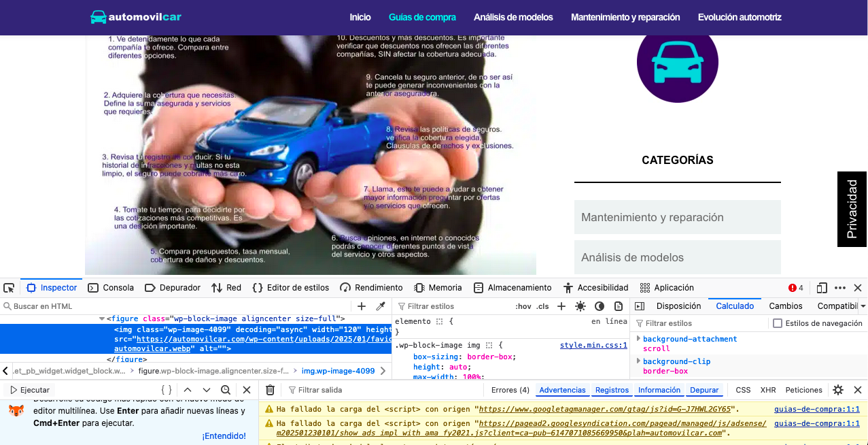Viewport: 868px width, 445px height.
Task: Highlight elements matching .wp-block-image img selector
Action: pyautogui.click(x=491, y=346)
